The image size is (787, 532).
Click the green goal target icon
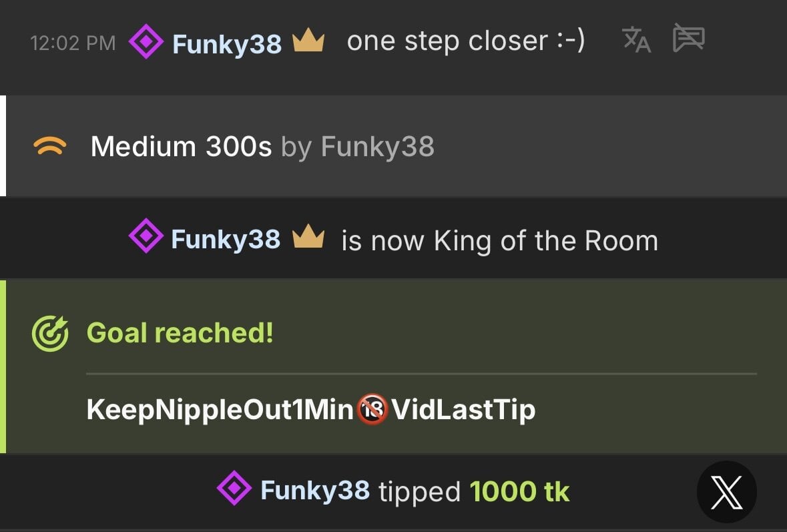[x=50, y=333]
